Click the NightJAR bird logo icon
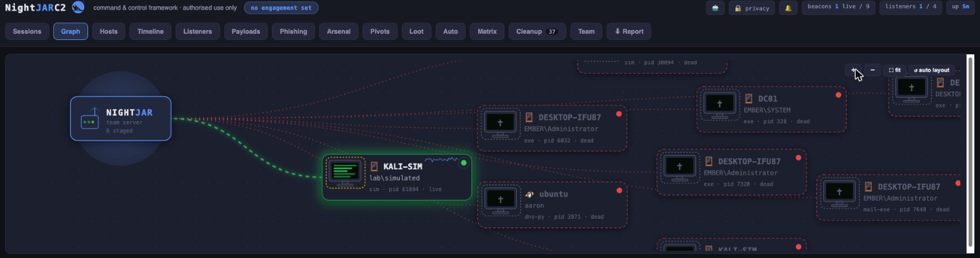This screenshot has width=980, height=258. [x=78, y=7]
